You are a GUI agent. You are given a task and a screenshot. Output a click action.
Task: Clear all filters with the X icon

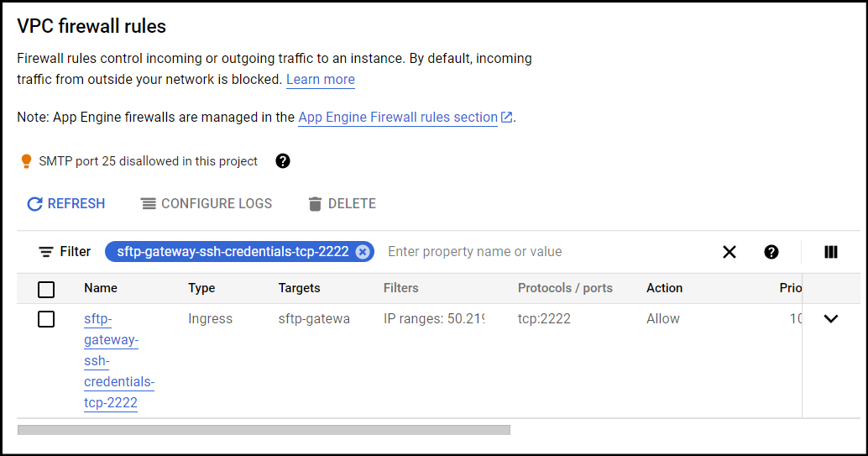point(729,252)
